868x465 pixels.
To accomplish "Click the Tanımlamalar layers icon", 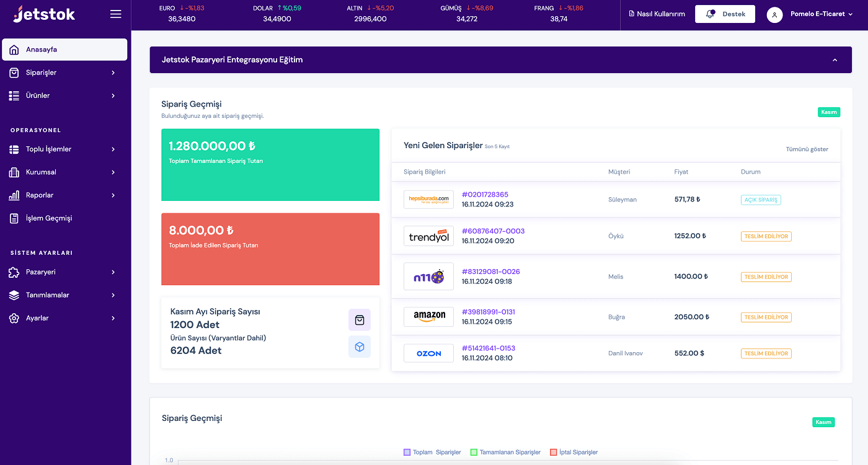I will click(14, 295).
